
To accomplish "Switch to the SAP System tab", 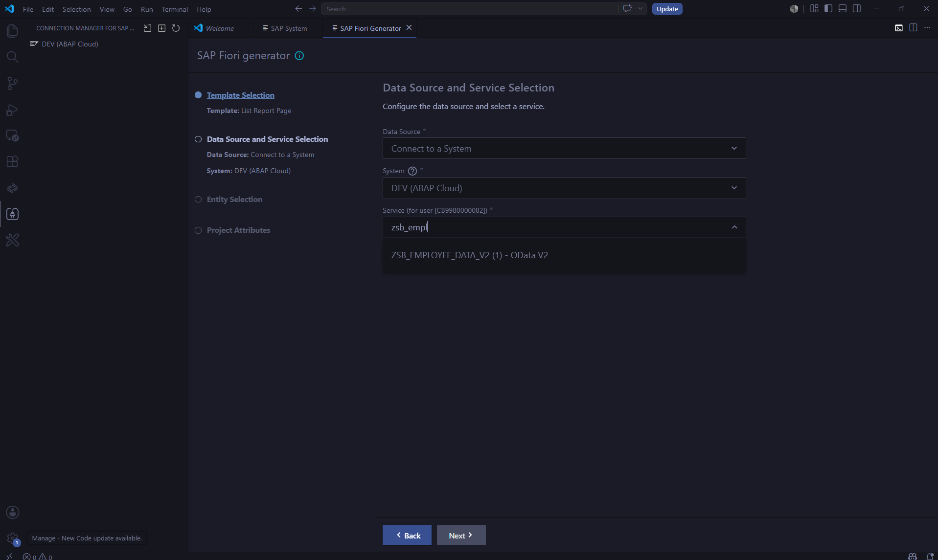I will tap(289, 28).
